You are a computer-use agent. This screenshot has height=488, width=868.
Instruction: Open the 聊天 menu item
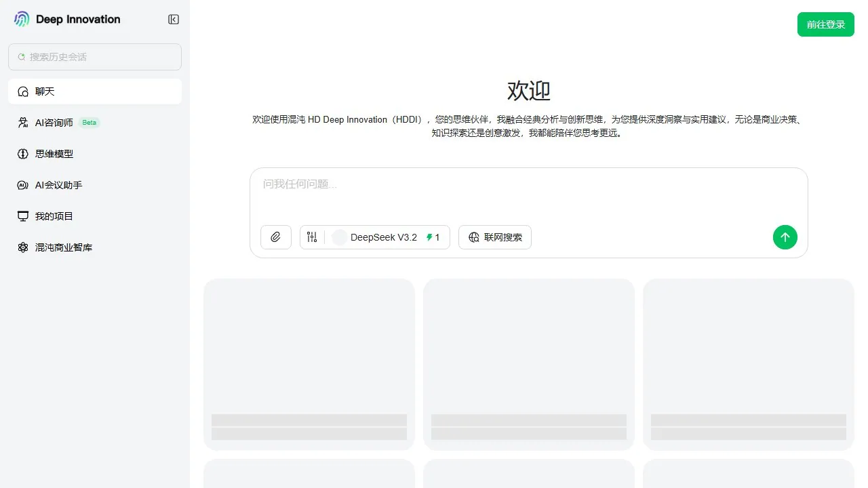click(x=95, y=91)
